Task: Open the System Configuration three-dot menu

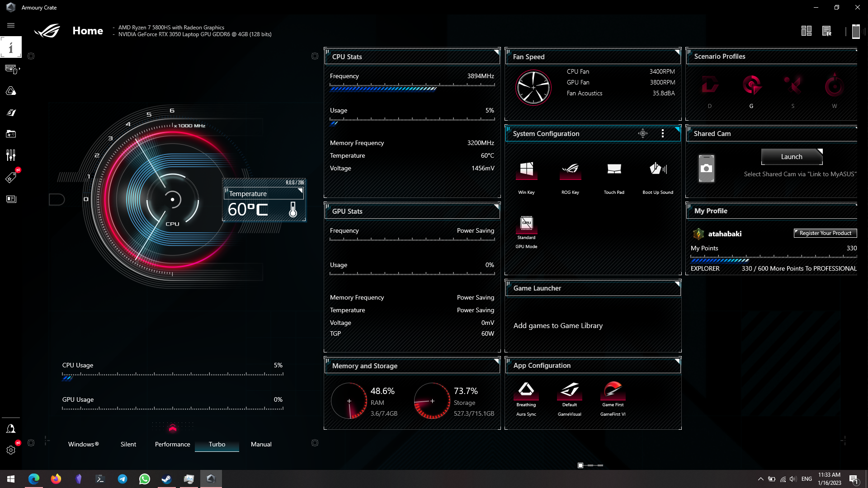Action: pyautogui.click(x=663, y=133)
